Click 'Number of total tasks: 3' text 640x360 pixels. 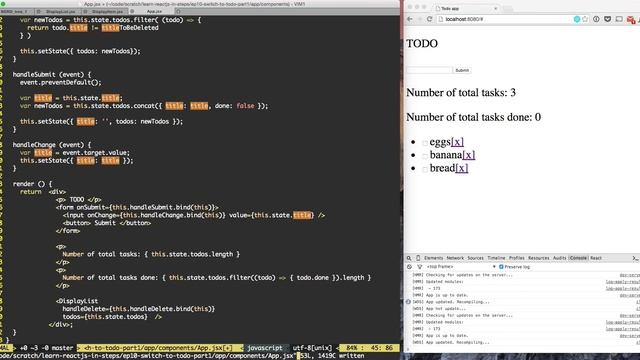point(461,93)
